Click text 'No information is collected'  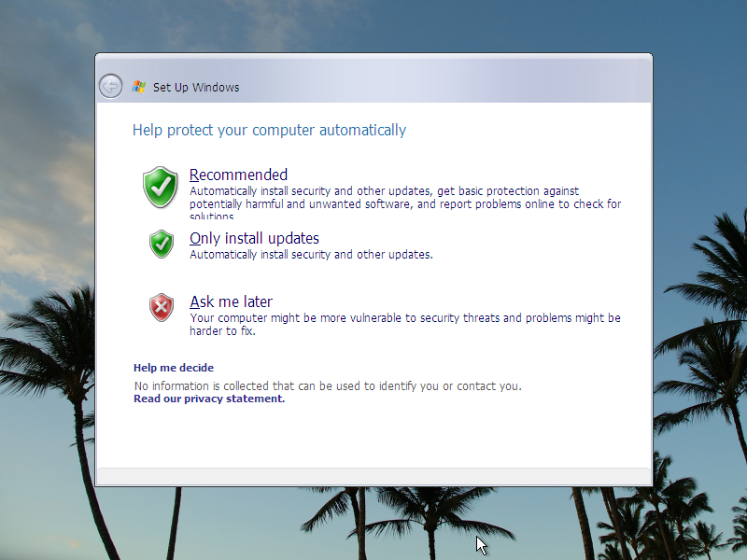202,385
